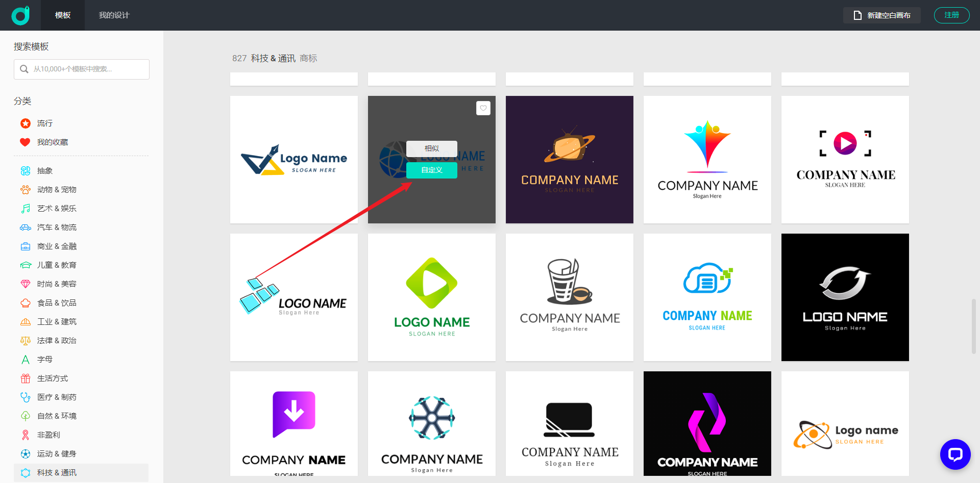Click the 我的收藏 category label
Screen dimensions: 980x483
point(53,142)
